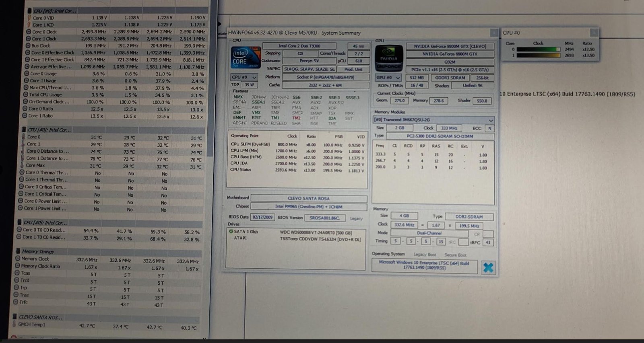Close the CPU #0 clock window
Image resolution: width=644 pixels, height=343 pixels.
coord(594,33)
